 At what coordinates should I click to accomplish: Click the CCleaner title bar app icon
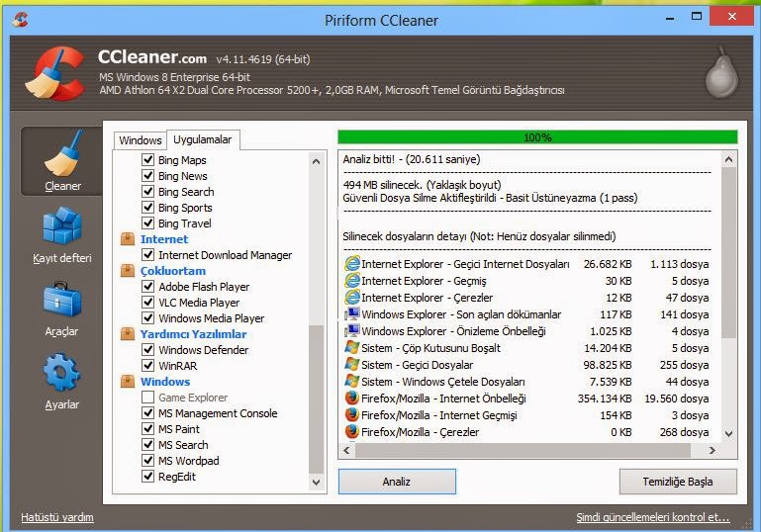(21, 20)
